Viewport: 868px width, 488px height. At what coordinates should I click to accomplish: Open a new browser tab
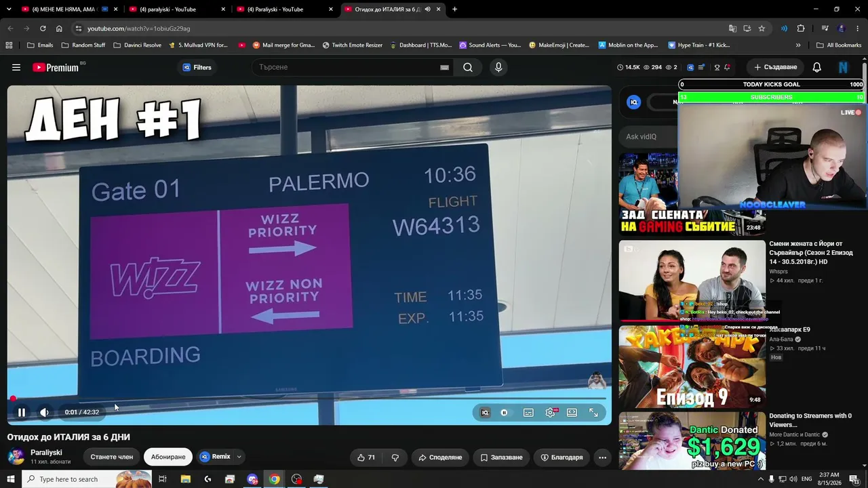coord(454,9)
